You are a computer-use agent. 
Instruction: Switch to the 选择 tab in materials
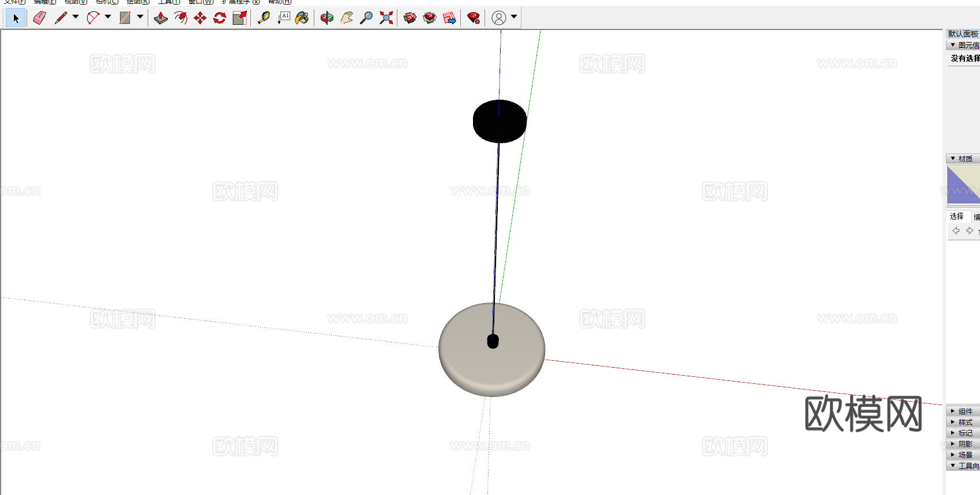[957, 216]
